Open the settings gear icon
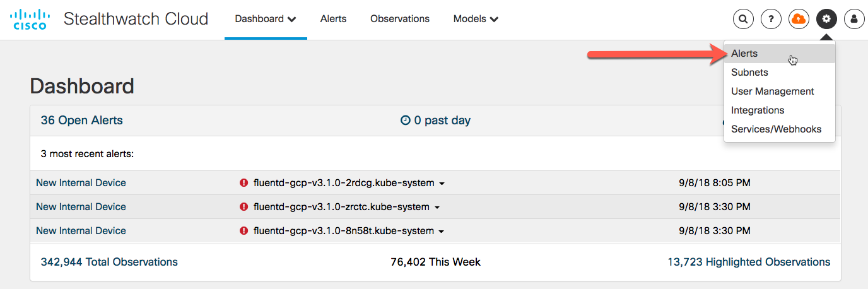 pyautogui.click(x=826, y=19)
